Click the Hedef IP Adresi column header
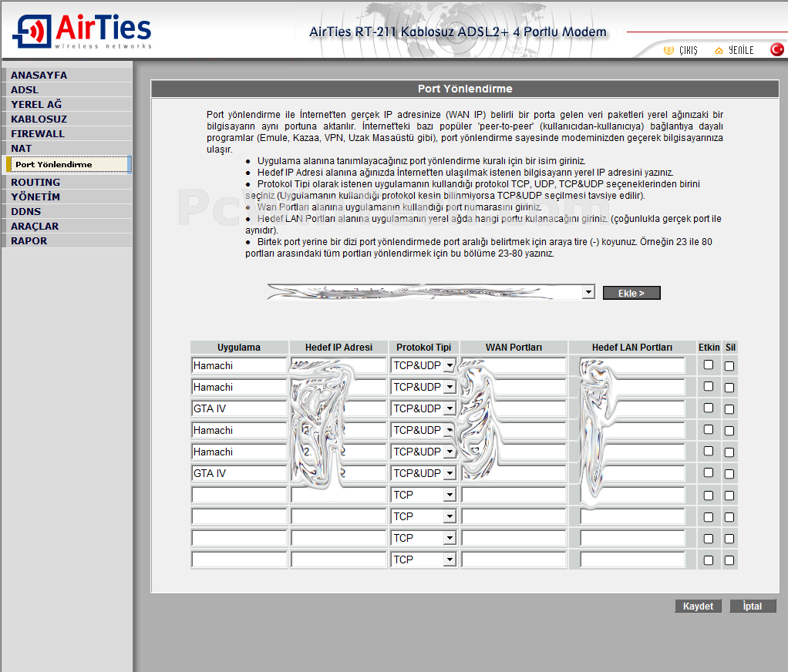 (338, 347)
